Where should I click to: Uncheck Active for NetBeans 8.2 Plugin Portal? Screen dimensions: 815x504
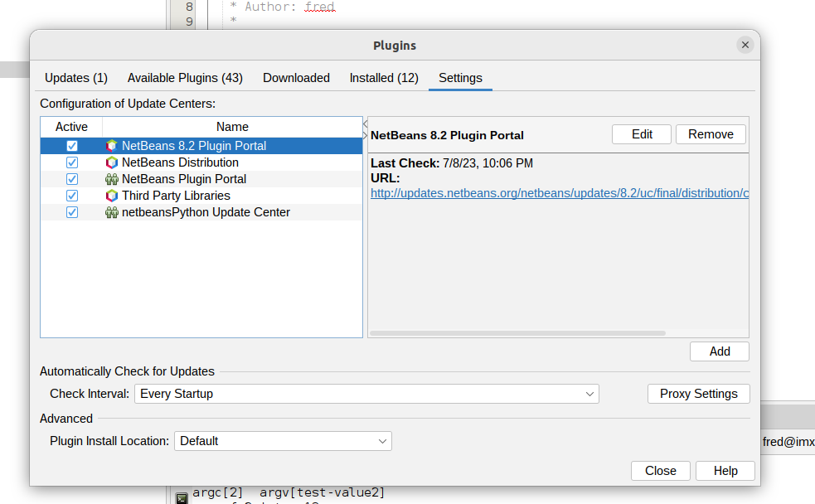click(72, 146)
